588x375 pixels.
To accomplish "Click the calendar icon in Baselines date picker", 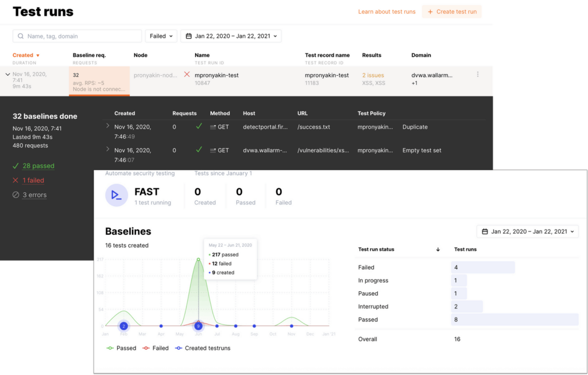I will [x=485, y=231].
